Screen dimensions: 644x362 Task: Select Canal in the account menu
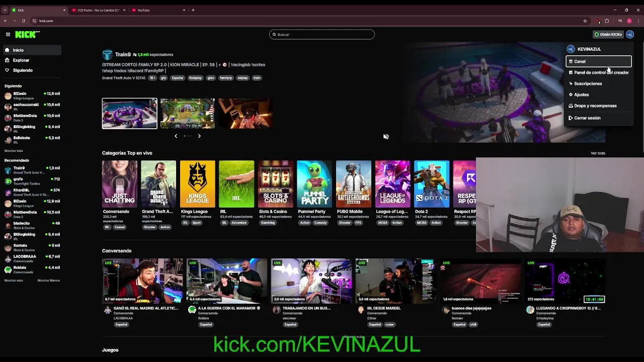tap(599, 61)
